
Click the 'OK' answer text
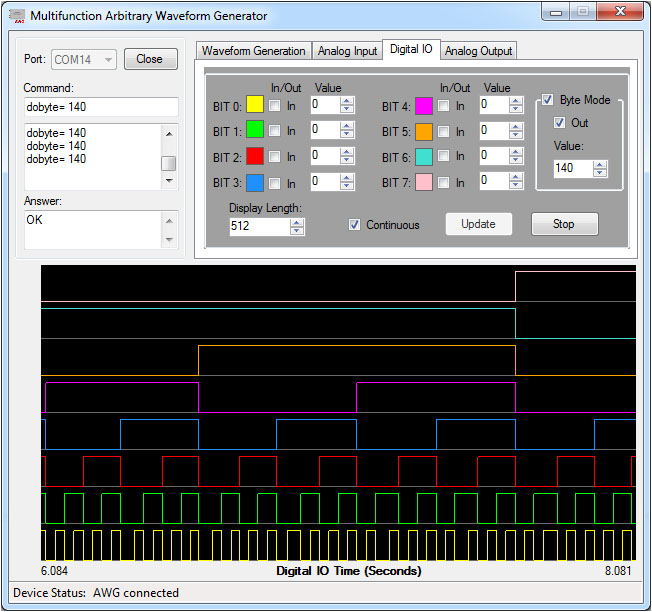coord(34,220)
